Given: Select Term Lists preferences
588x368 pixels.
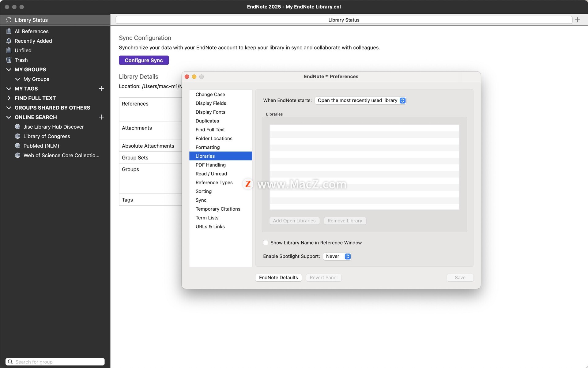Looking at the screenshot, I should 221,218.
